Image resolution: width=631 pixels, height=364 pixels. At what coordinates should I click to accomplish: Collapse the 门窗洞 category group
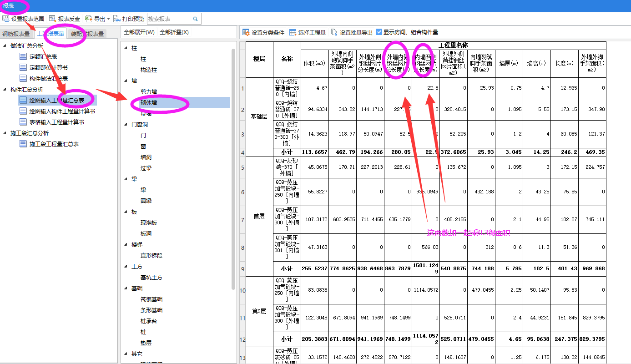126,125
